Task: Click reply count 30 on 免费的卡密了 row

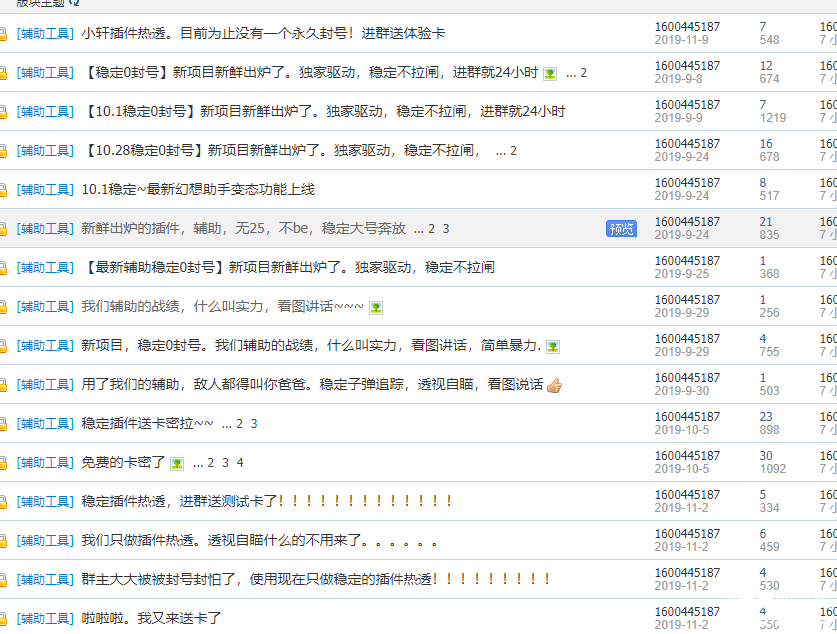Action: (766, 456)
